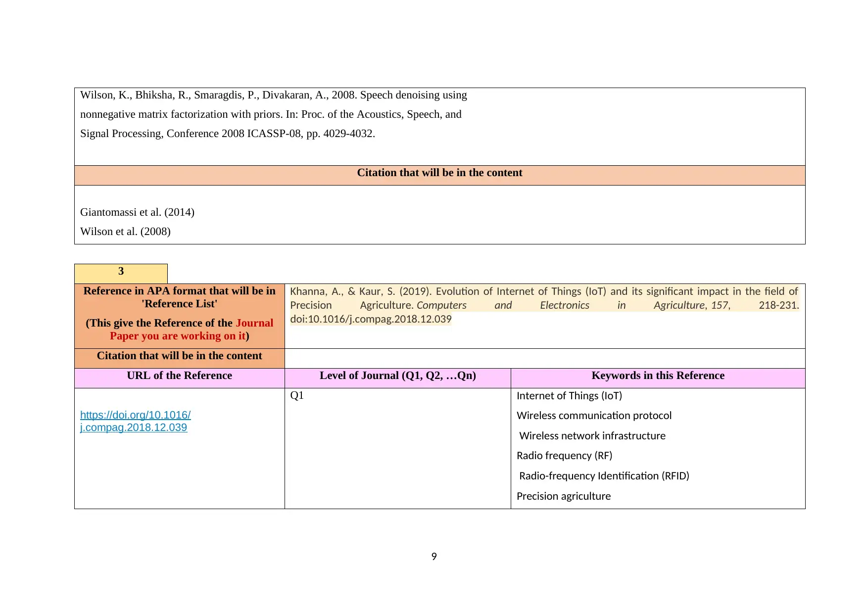Click the keyword 'Radio frequency (RF)'

pos(564,456)
